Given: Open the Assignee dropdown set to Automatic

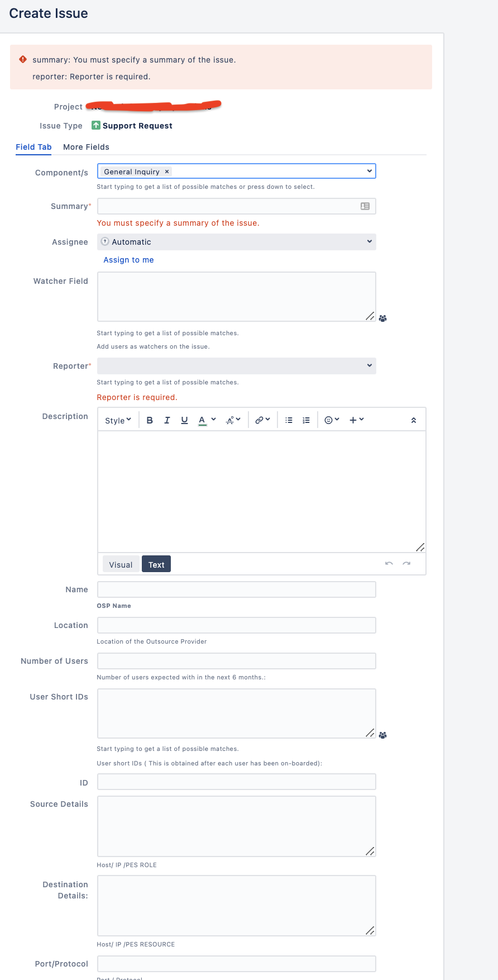Looking at the screenshot, I should click(237, 242).
